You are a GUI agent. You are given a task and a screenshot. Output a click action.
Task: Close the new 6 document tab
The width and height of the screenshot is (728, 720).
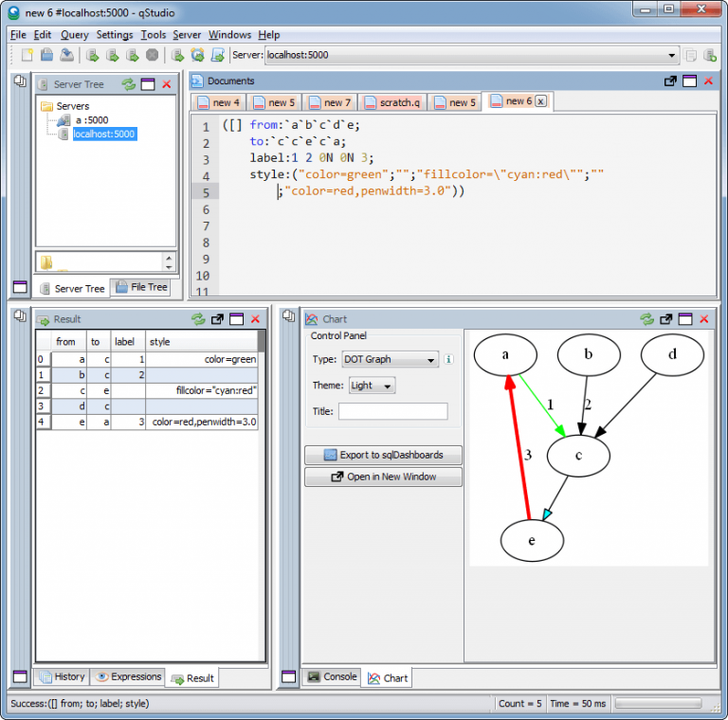coord(540,101)
